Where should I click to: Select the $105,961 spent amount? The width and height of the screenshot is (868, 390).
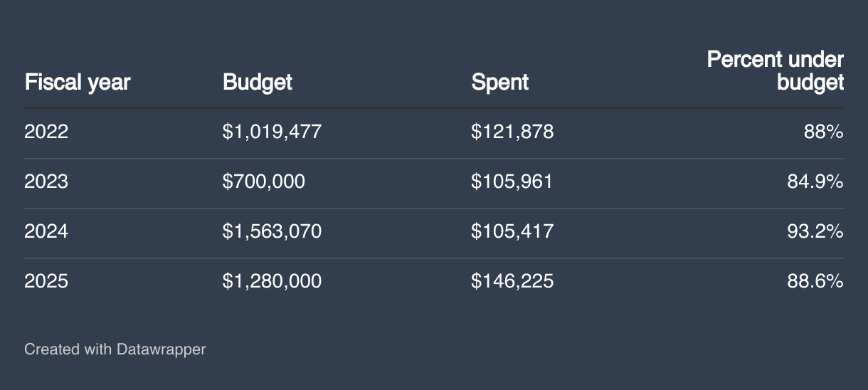click(512, 181)
